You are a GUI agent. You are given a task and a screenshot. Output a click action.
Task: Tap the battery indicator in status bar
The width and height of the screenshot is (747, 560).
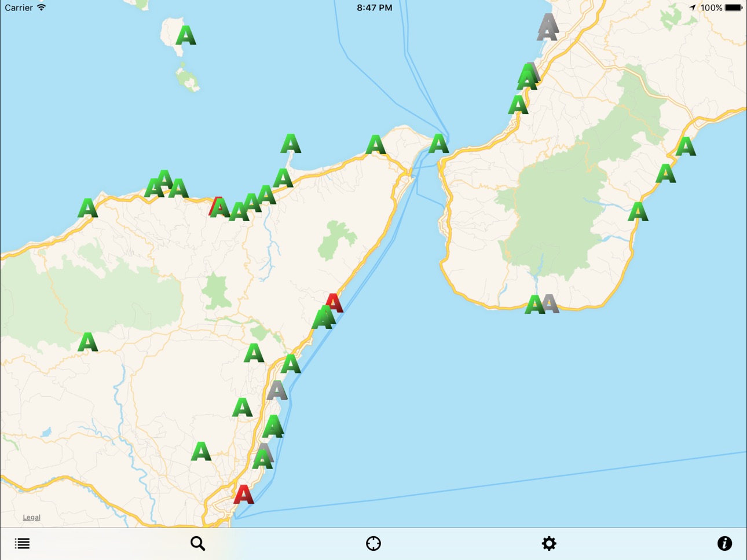734,8
